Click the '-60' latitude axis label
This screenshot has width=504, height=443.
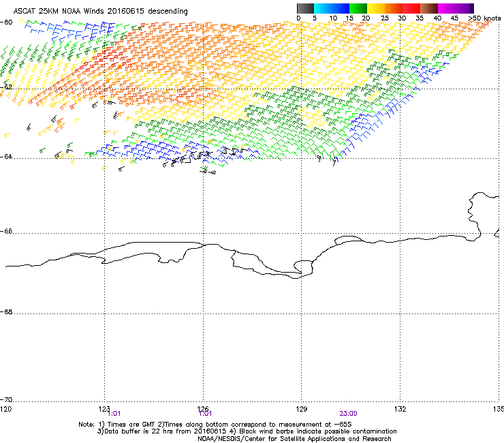pos(6,22)
